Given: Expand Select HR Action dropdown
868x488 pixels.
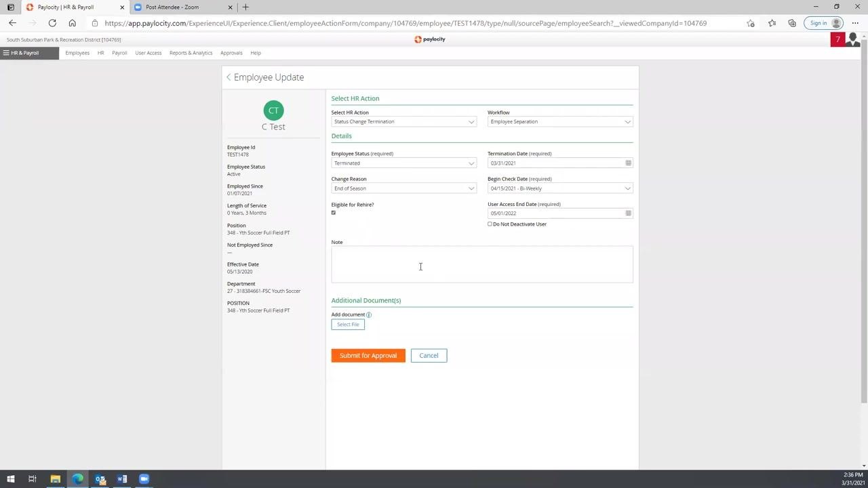Looking at the screenshot, I should point(404,122).
